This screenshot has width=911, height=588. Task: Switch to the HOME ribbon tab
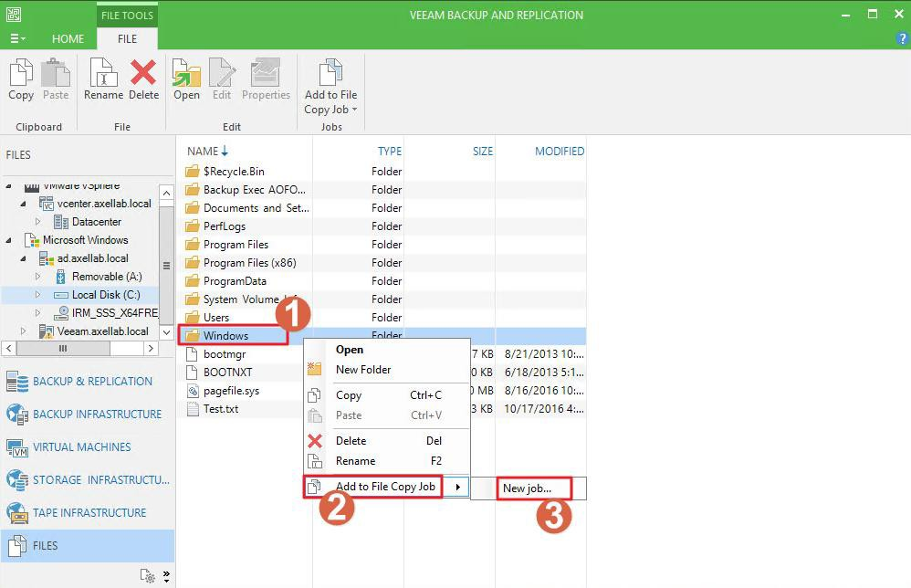coord(68,39)
